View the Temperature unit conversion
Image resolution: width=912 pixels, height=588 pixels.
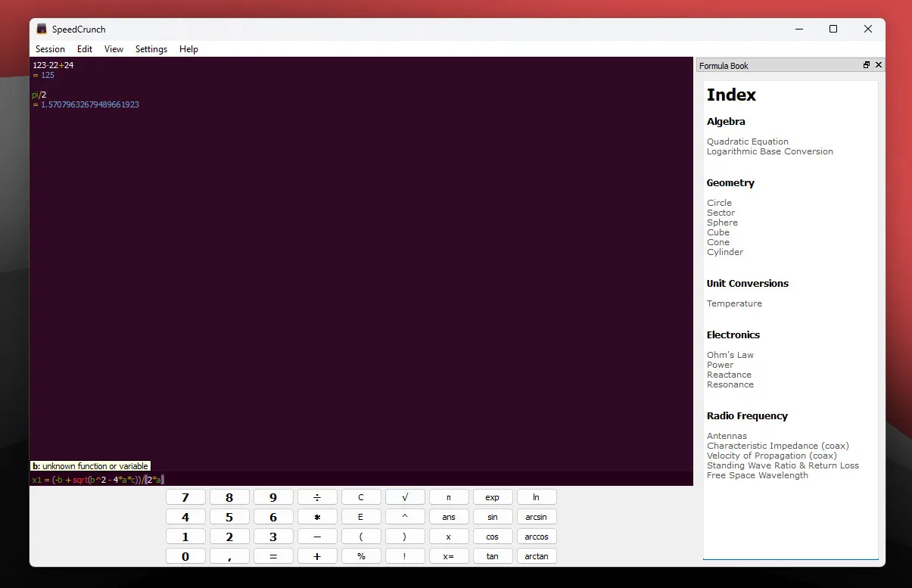click(734, 303)
